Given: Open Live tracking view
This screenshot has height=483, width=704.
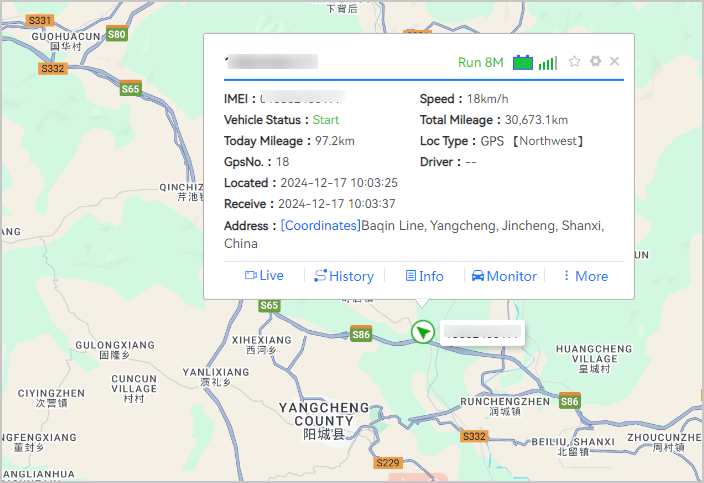Looking at the screenshot, I should 264,276.
